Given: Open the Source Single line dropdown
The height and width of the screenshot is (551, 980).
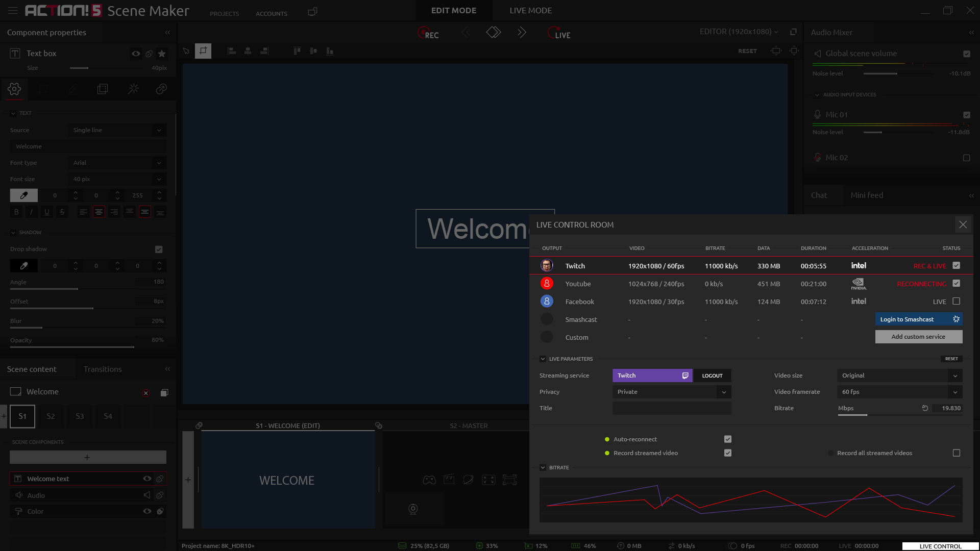Looking at the screenshot, I should [117, 130].
